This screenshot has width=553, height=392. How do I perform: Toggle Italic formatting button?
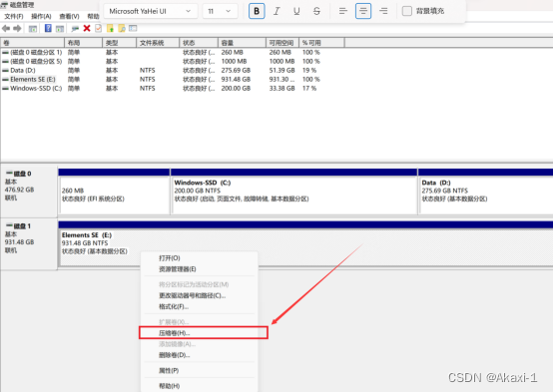276,11
